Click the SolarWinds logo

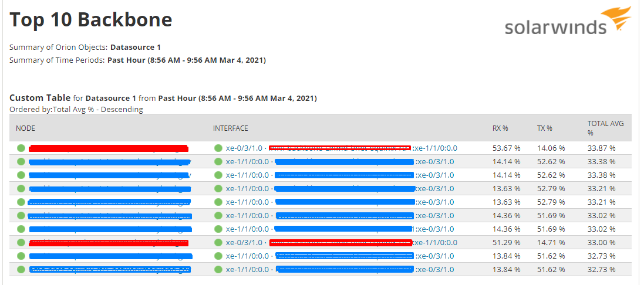(x=568, y=21)
